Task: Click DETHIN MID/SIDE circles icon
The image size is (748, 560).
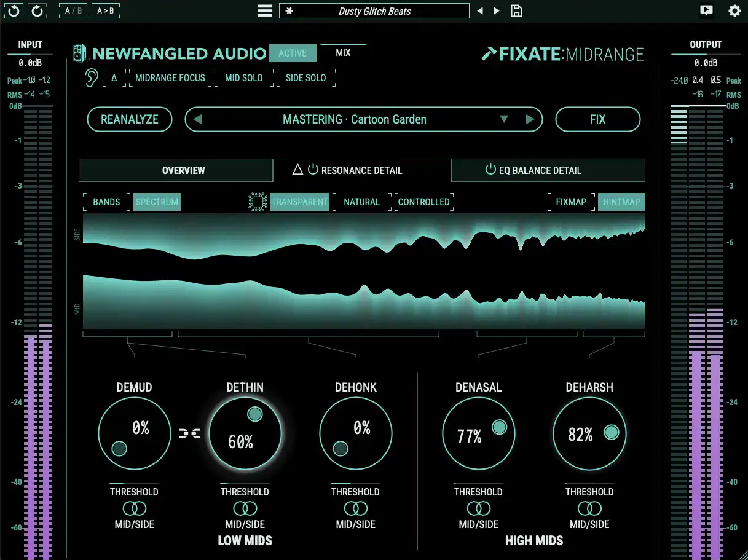Action: click(245, 508)
